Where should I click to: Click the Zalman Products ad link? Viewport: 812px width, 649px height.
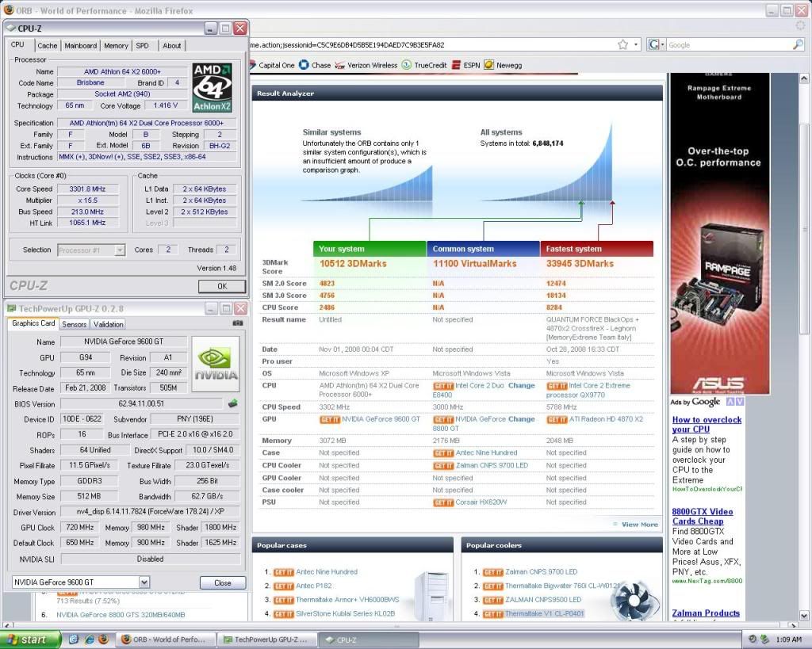(x=705, y=613)
